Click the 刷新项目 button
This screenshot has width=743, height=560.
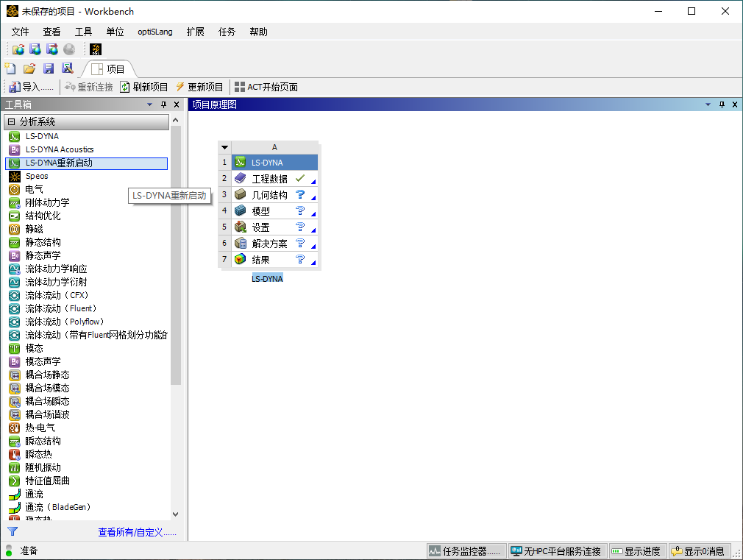point(144,88)
